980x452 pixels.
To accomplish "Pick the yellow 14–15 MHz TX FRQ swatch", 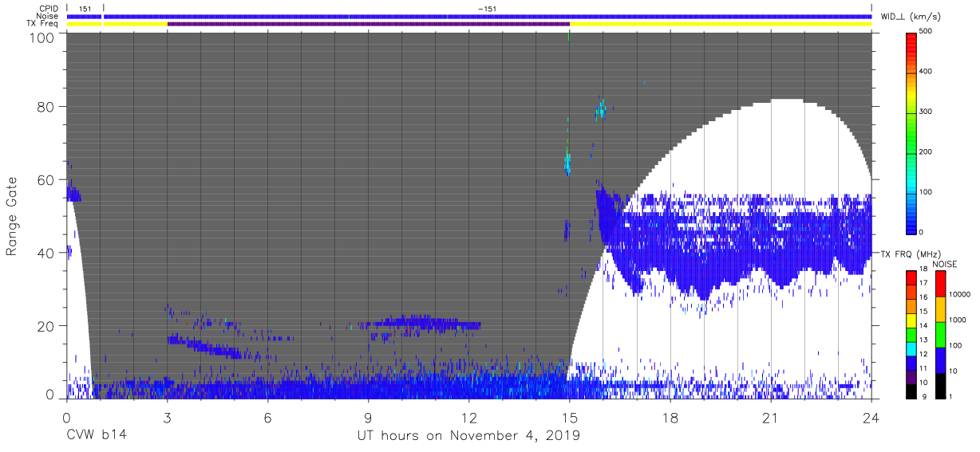I will click(911, 319).
